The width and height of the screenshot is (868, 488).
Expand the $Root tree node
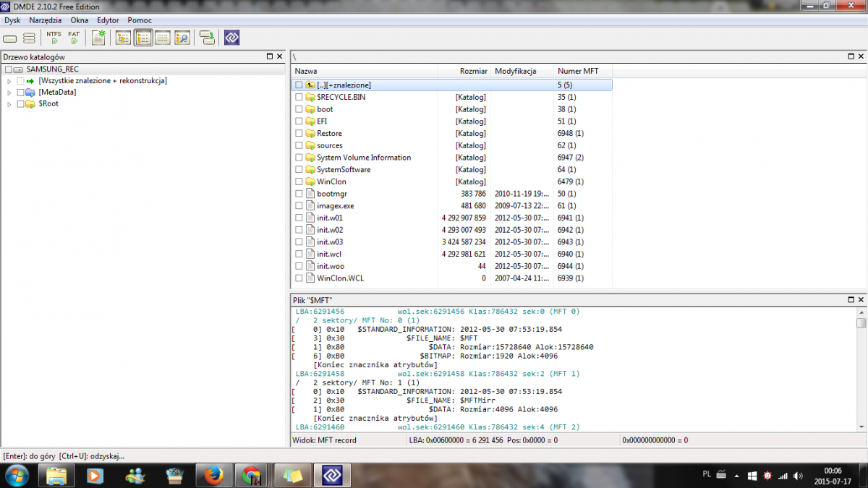coord(9,104)
